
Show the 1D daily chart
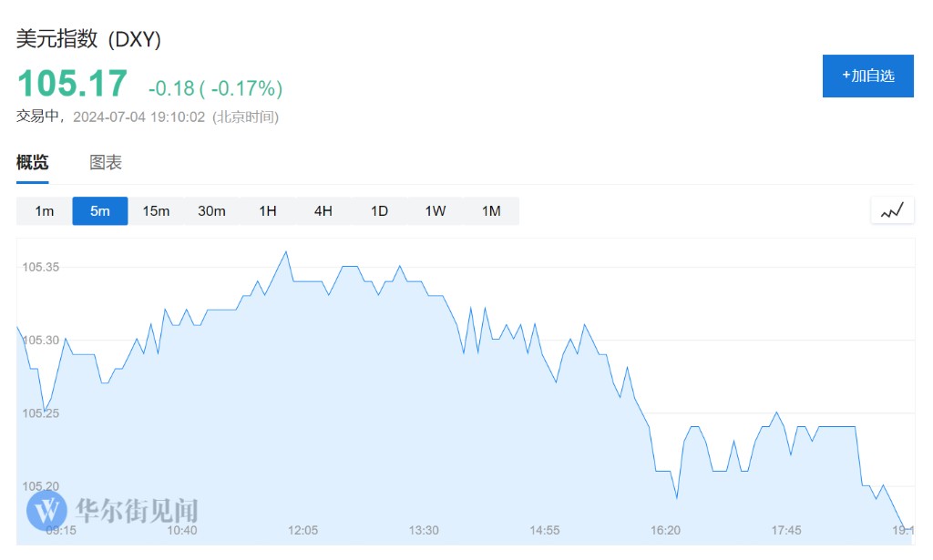coord(379,211)
